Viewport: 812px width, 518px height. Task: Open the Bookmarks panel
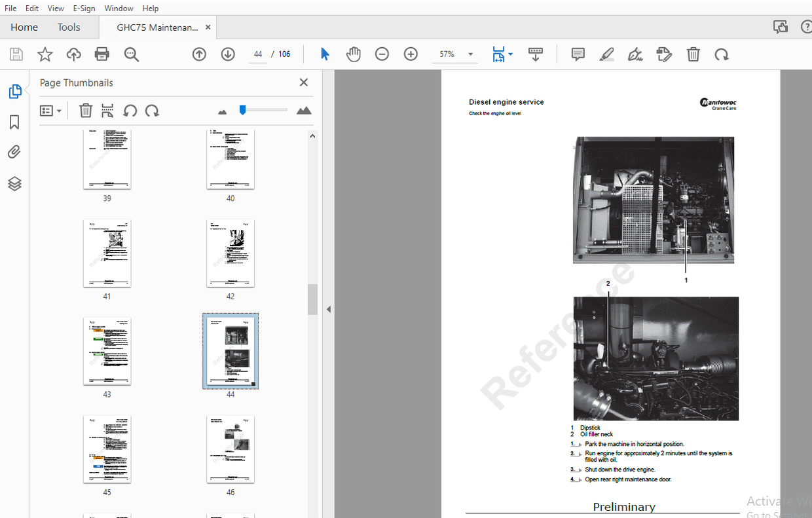pyautogui.click(x=14, y=122)
